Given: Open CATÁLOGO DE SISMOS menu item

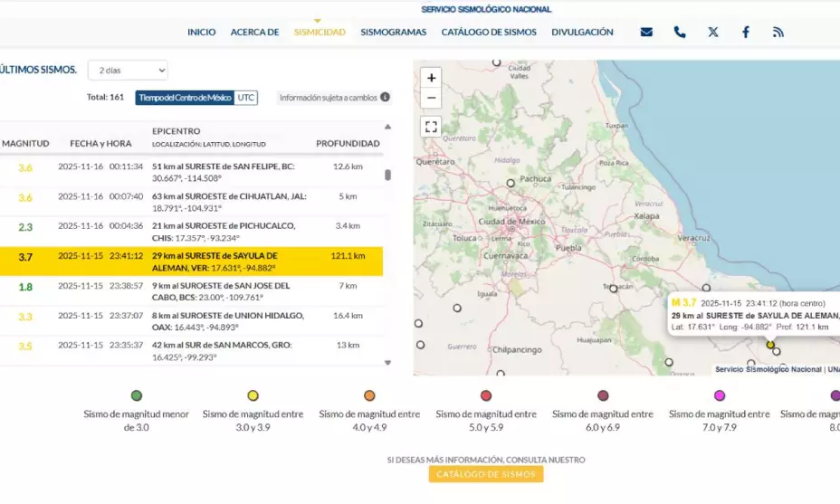Looking at the screenshot, I should click(489, 33).
